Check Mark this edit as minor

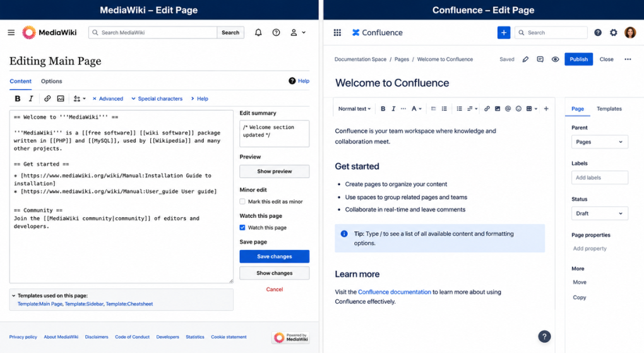coord(242,201)
